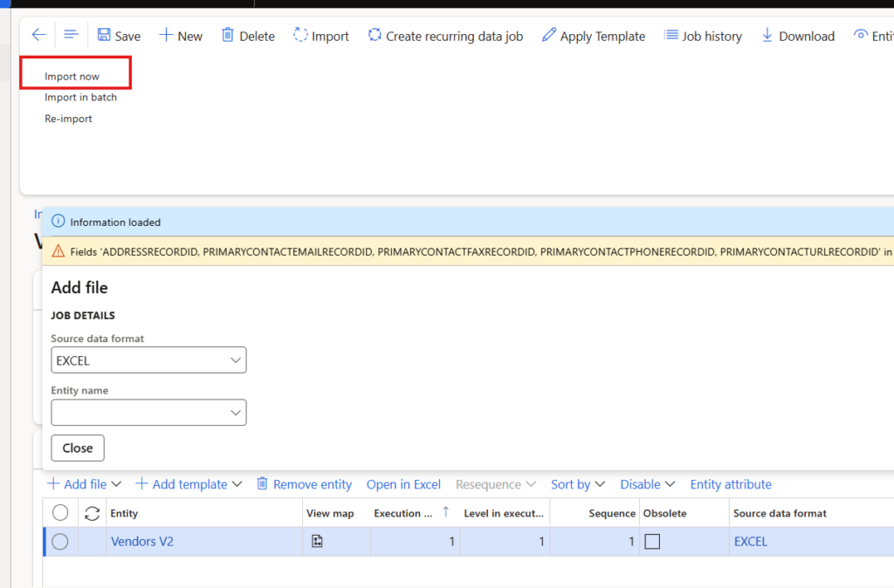Expand the Add file chevron
The height and width of the screenshot is (588, 894).
coord(116,484)
